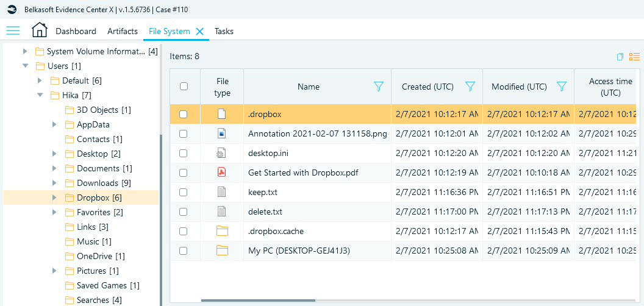Collapse the Users folder
This screenshot has height=306, width=644.
pos(25,66)
